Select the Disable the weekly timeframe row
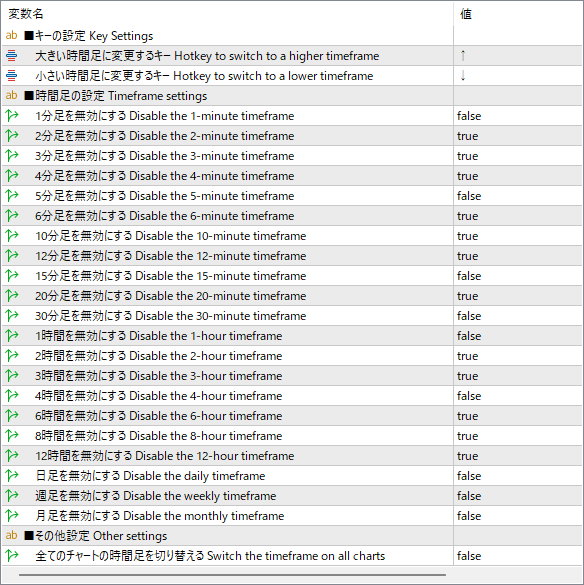584x585 pixels. (292, 496)
